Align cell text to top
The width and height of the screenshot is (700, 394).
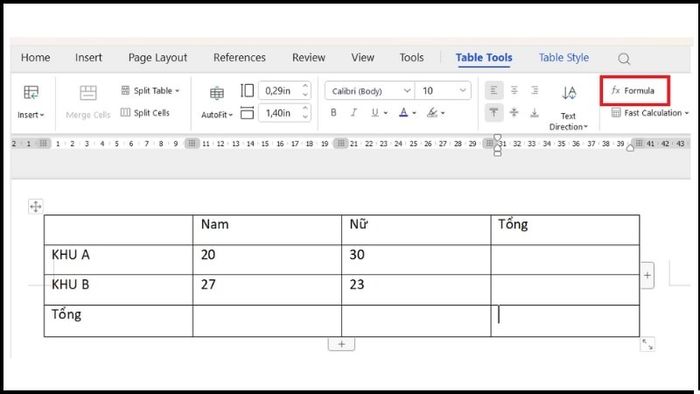[x=494, y=112]
